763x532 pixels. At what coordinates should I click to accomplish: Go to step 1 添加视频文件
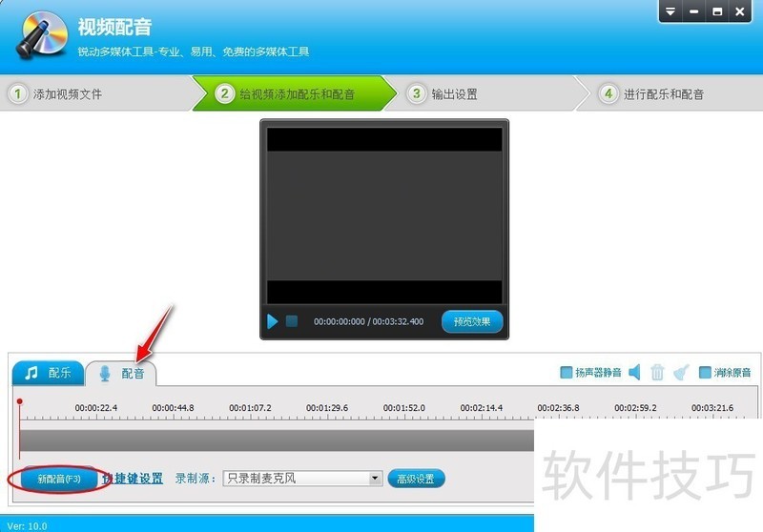coord(96,93)
